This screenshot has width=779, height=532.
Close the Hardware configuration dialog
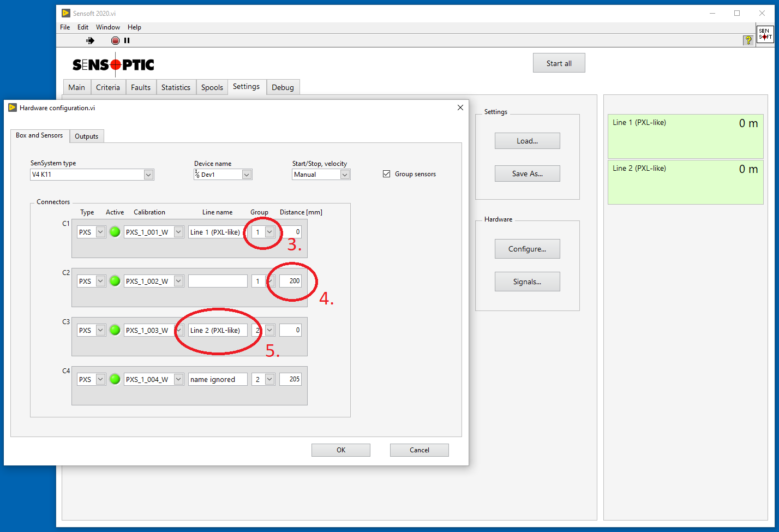(x=460, y=107)
